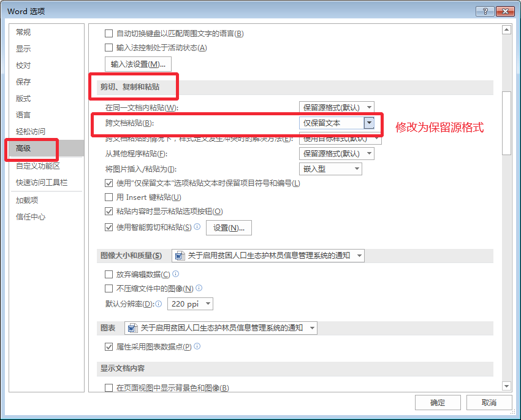Open 样式定义发生冲突时的解决方法 dropdown

340,139
